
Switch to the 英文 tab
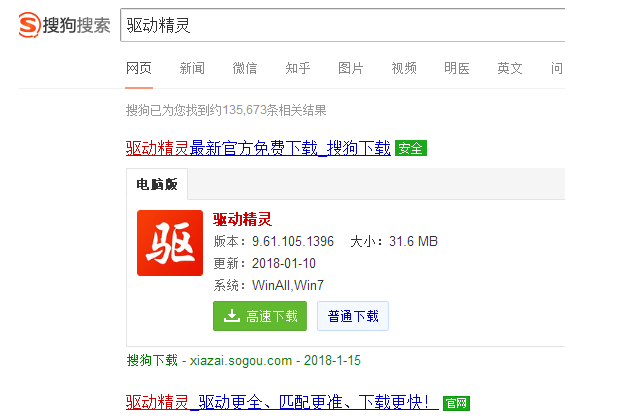[510, 68]
